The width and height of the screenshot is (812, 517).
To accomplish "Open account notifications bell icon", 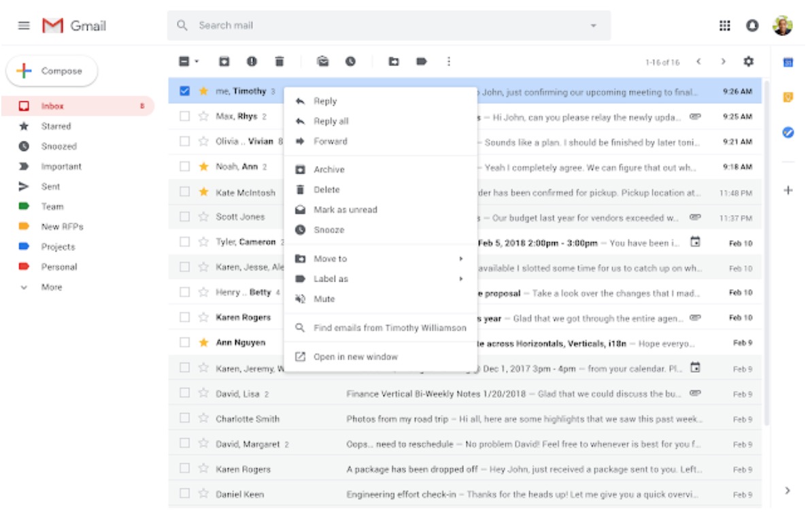I will (x=752, y=25).
